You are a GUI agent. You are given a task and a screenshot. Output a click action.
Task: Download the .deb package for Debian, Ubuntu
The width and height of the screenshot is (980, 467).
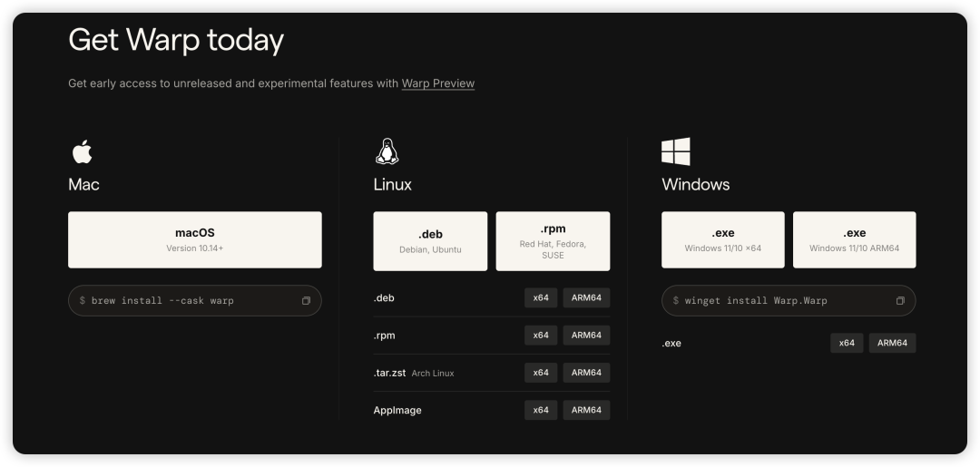coord(430,241)
